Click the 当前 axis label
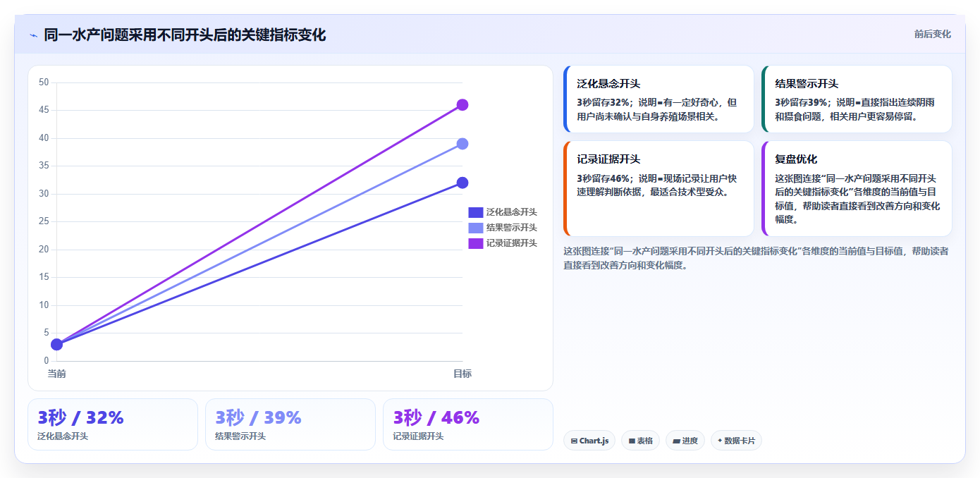 click(x=56, y=374)
